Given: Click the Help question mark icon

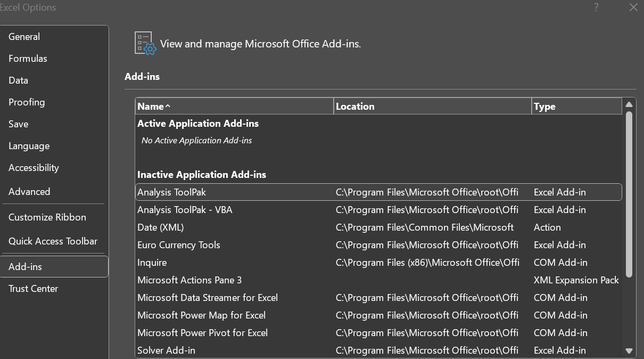Looking at the screenshot, I should 597,7.
